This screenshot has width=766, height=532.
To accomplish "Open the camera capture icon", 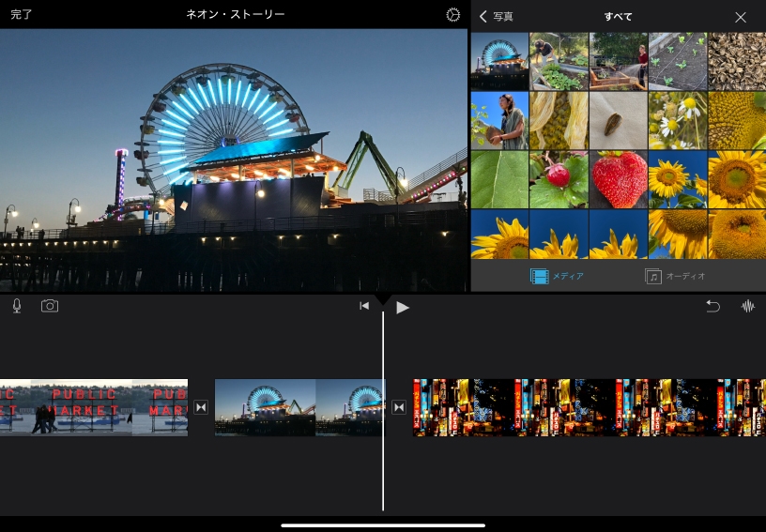I will pos(50,306).
